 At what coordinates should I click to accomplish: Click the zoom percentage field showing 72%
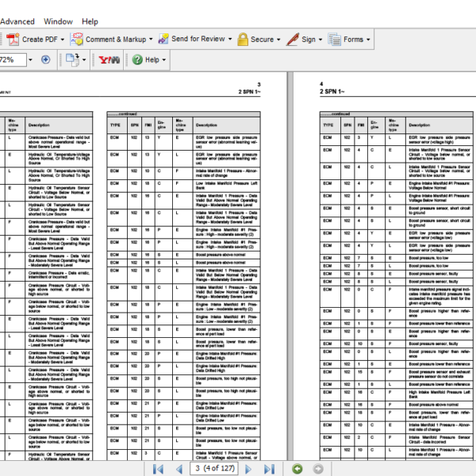(13, 59)
